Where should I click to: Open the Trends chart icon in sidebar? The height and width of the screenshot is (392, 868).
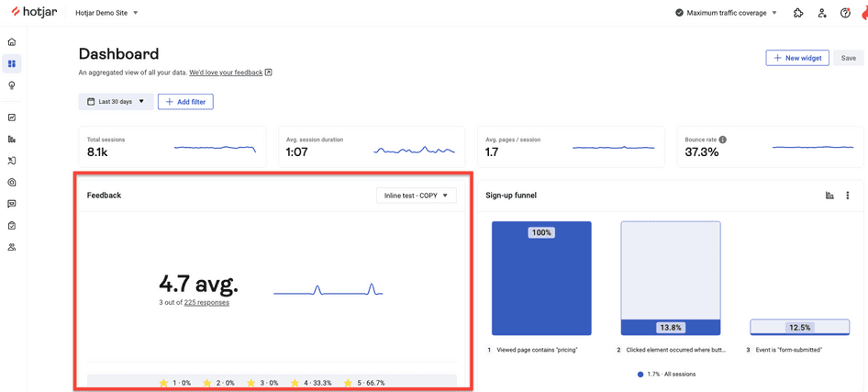click(12, 118)
